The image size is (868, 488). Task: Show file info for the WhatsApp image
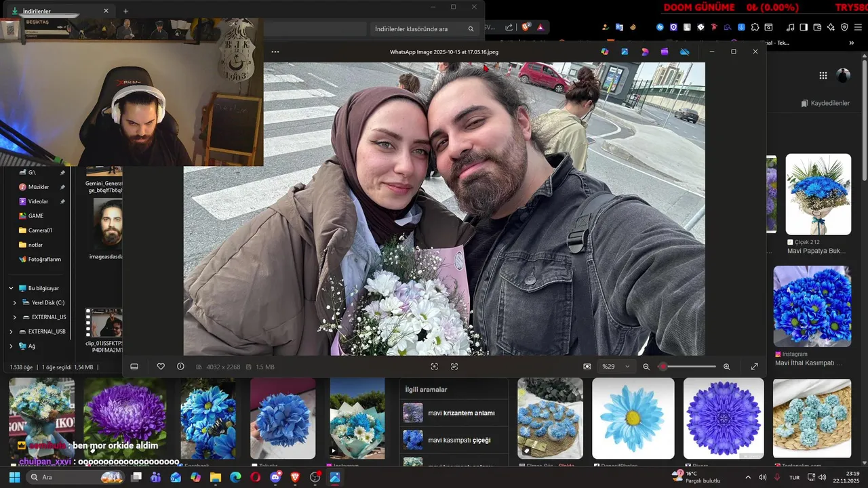coord(180,367)
